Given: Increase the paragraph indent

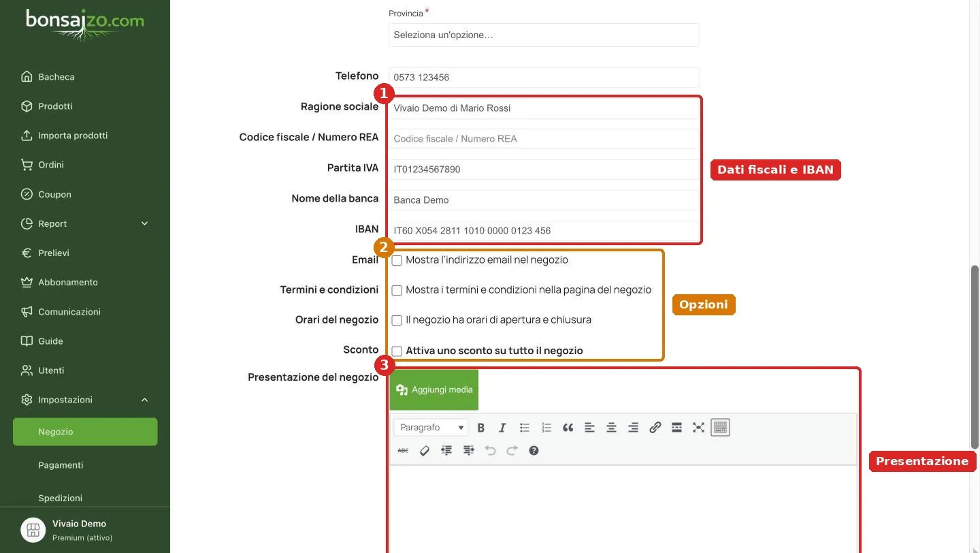Looking at the screenshot, I should coord(468,451).
